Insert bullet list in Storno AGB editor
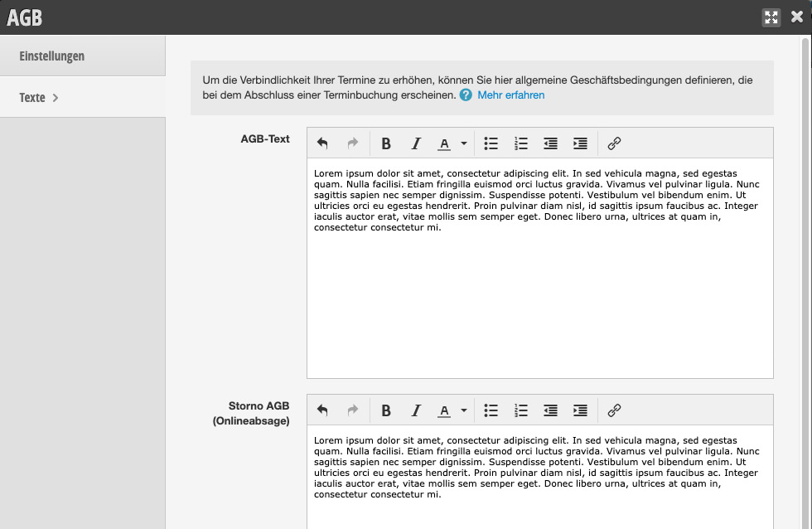Viewport: 812px width, 529px height. pos(491,410)
